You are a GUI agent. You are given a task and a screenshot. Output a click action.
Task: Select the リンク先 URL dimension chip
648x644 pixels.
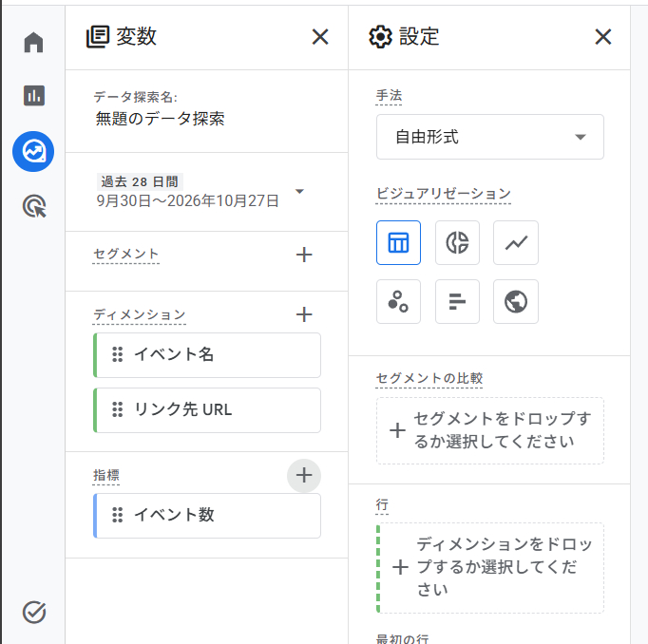coord(207,409)
